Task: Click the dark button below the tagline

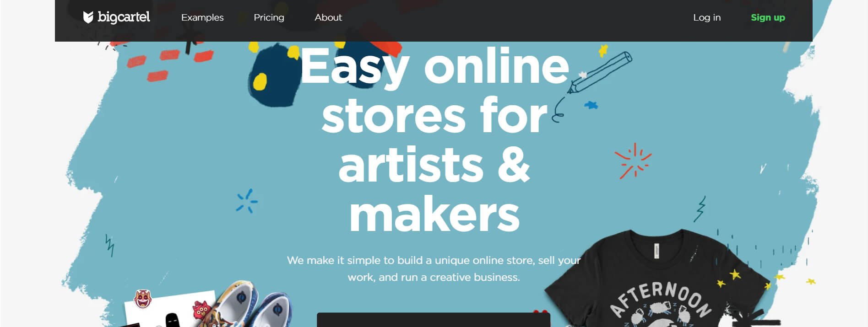Action: point(434,320)
